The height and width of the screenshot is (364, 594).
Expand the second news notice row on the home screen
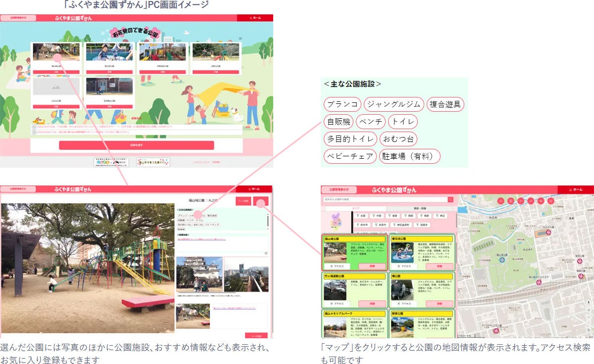tap(137, 132)
